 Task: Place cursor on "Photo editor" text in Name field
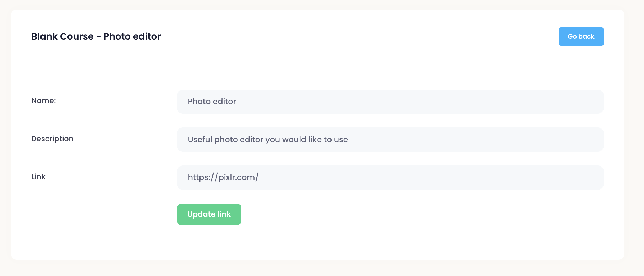[x=212, y=102]
